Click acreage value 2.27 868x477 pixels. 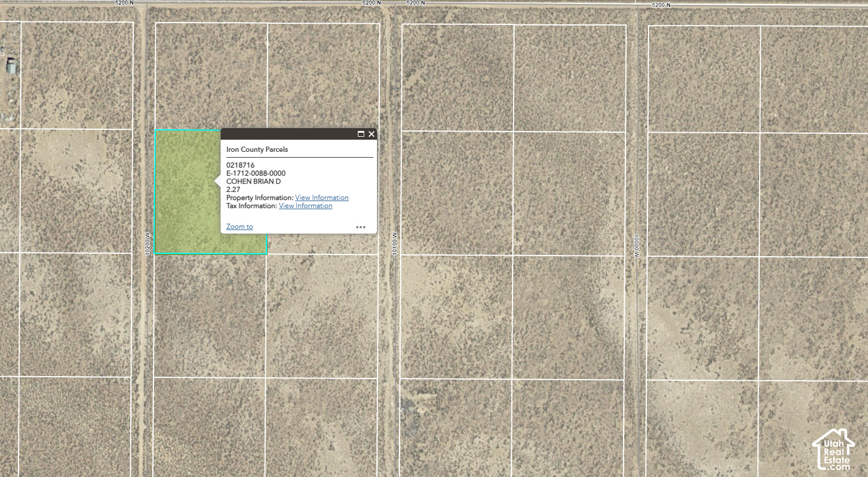pyautogui.click(x=233, y=190)
